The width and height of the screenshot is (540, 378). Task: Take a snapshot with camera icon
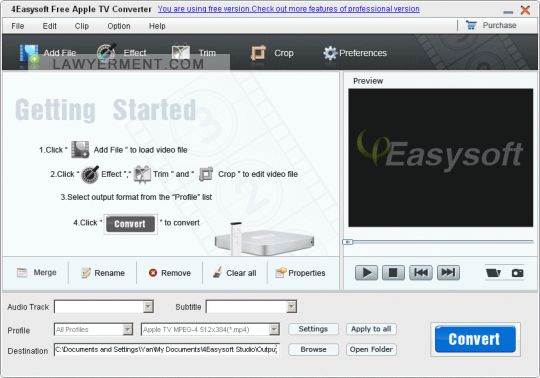[x=517, y=273]
